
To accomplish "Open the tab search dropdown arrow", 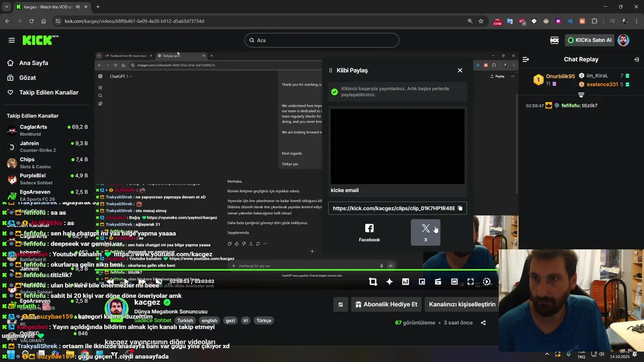I will (6, 7).
